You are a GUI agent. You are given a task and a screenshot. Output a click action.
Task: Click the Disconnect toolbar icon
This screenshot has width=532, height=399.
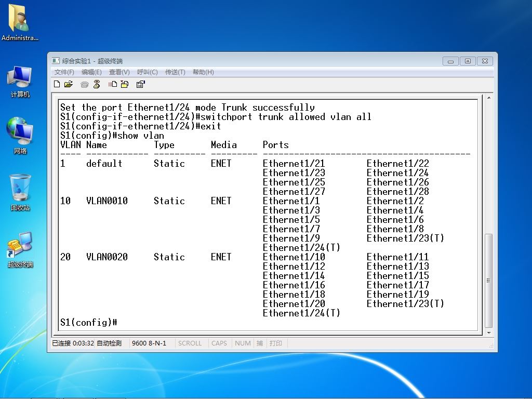pyautogui.click(x=97, y=84)
